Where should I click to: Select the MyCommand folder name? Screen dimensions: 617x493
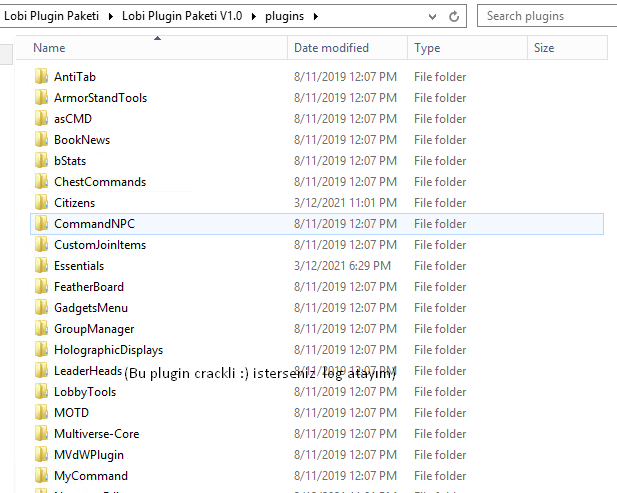[91, 476]
